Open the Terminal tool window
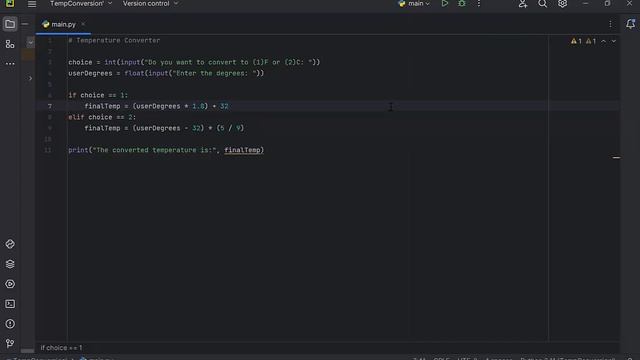Screen dimensions: 640x360 [10, 304]
